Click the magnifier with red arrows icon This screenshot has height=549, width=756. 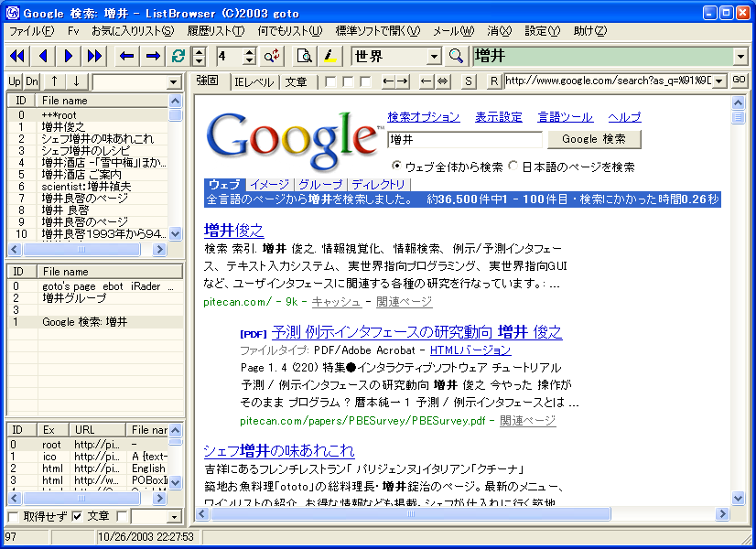(x=272, y=57)
